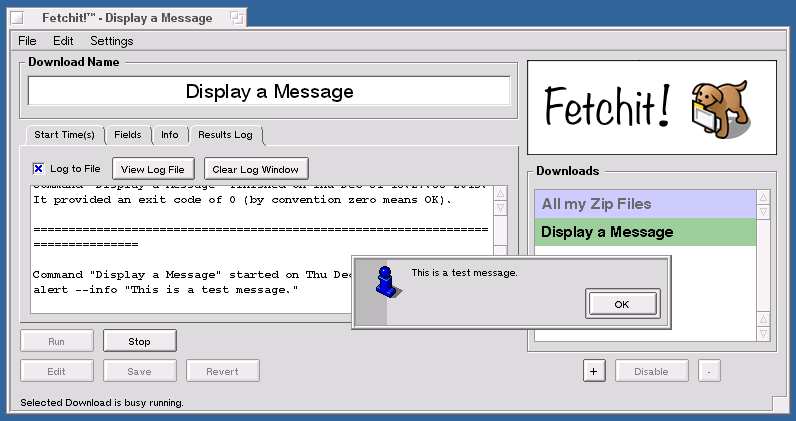Click the grayed-out Run button

click(x=56, y=341)
